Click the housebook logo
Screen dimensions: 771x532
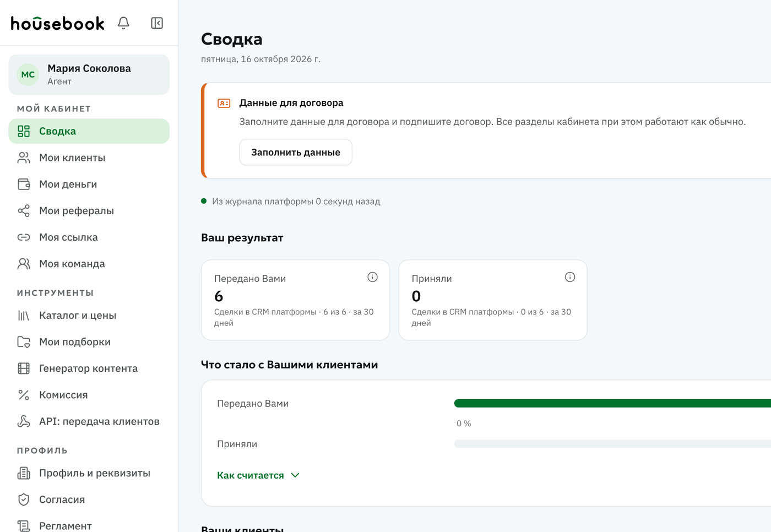(57, 23)
